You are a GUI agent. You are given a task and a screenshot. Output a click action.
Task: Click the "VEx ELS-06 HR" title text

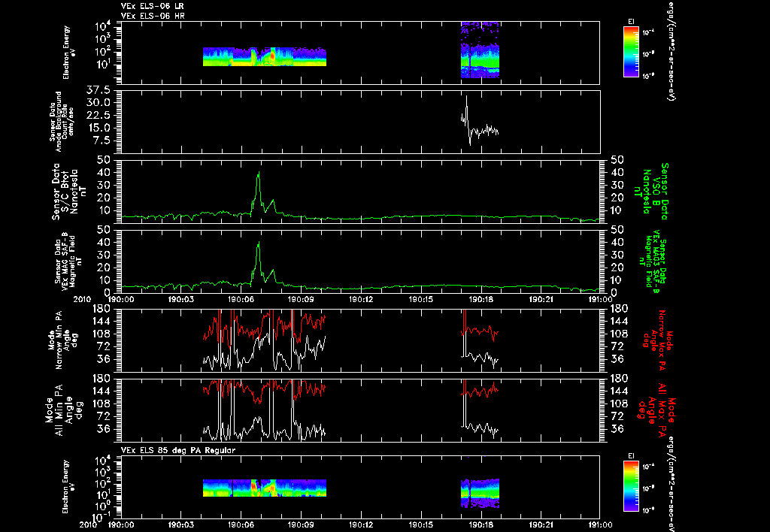coord(152,17)
